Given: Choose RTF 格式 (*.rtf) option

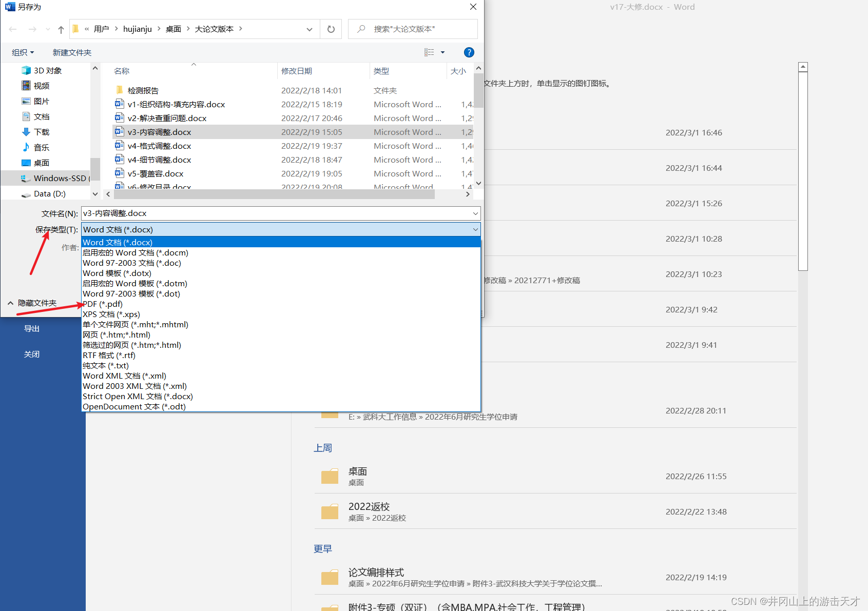Looking at the screenshot, I should click(281, 355).
